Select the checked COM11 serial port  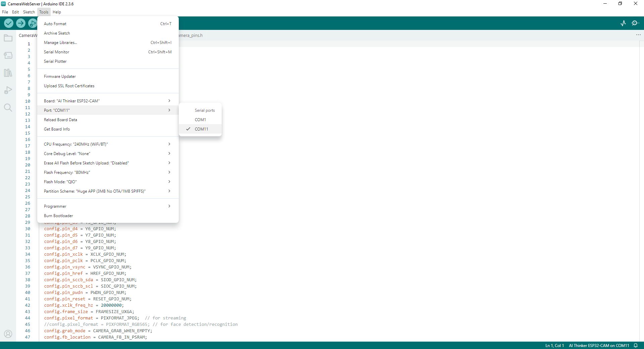(201, 129)
